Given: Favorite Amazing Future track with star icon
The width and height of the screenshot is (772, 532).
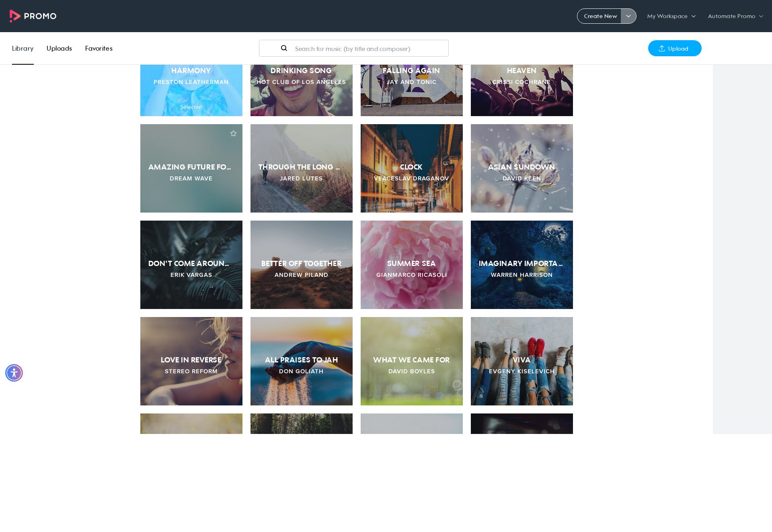Looking at the screenshot, I should (233, 133).
